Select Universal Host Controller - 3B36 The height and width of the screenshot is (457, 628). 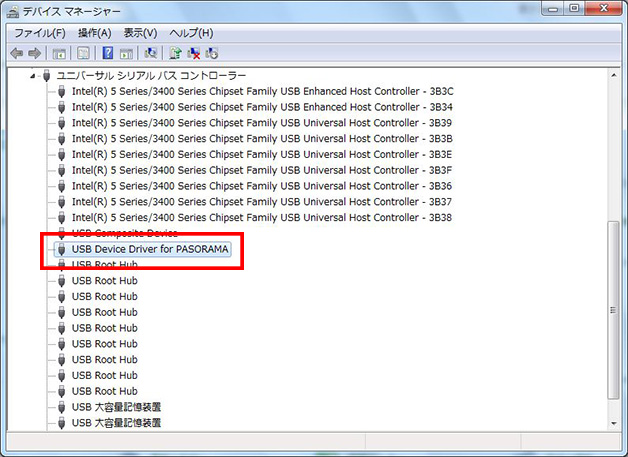pyautogui.click(x=262, y=186)
